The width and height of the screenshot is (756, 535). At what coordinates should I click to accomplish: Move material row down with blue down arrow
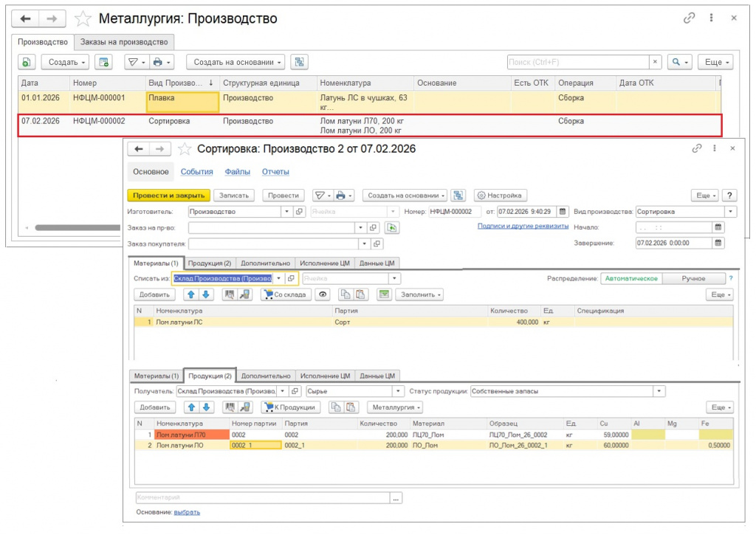click(206, 294)
